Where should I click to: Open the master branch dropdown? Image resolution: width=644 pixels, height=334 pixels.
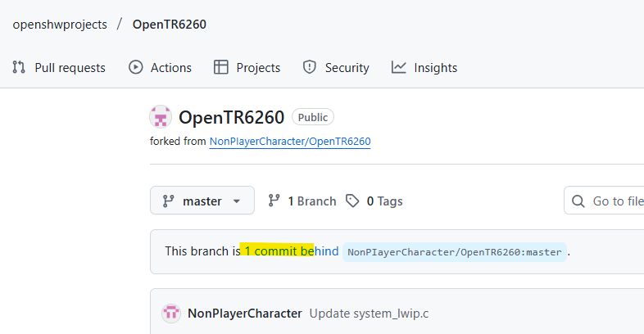click(202, 201)
